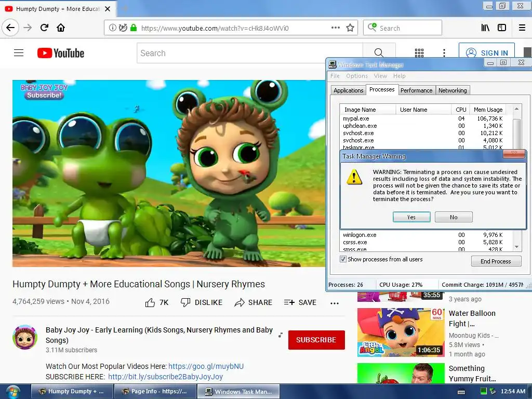The image size is (532, 399).
Task: Select winlogon.exe process row
Action: click(x=423, y=235)
